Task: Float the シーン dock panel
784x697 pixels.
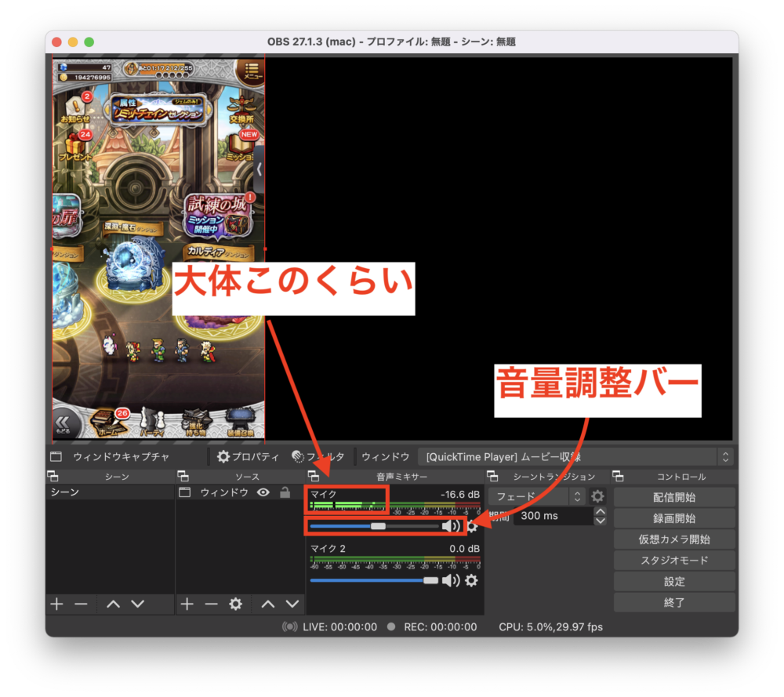Action: (x=53, y=476)
